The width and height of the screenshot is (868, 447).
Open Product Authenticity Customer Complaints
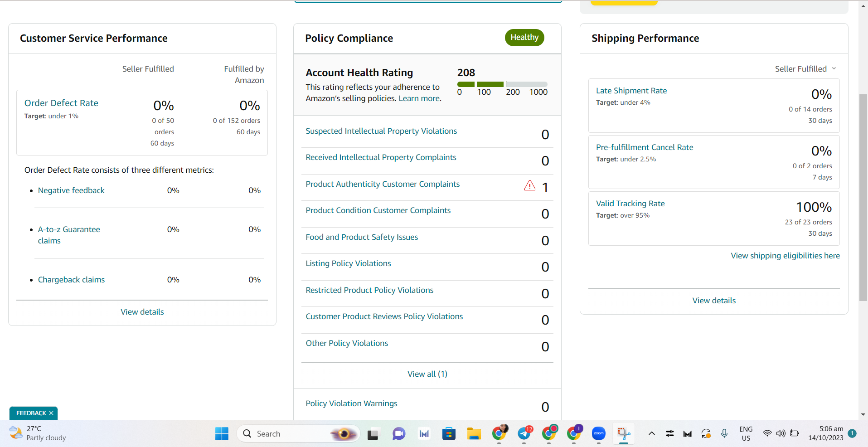point(383,184)
